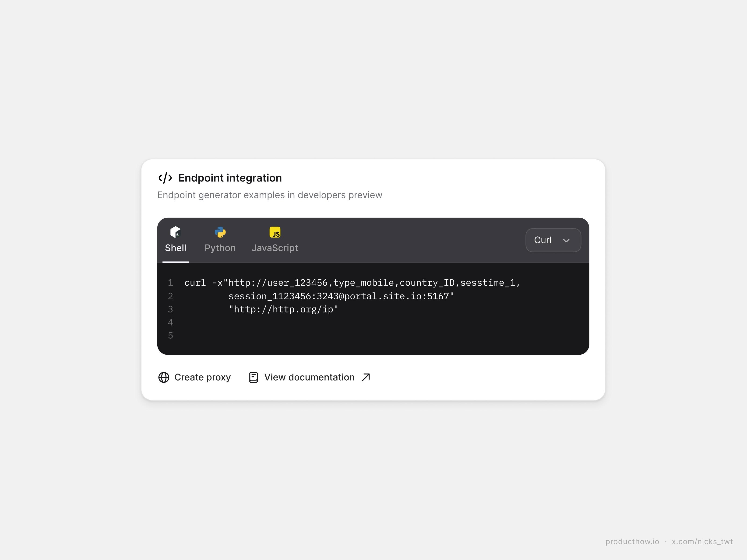747x560 pixels.
Task: Click the Shell terminal cube icon
Action: pos(176,232)
